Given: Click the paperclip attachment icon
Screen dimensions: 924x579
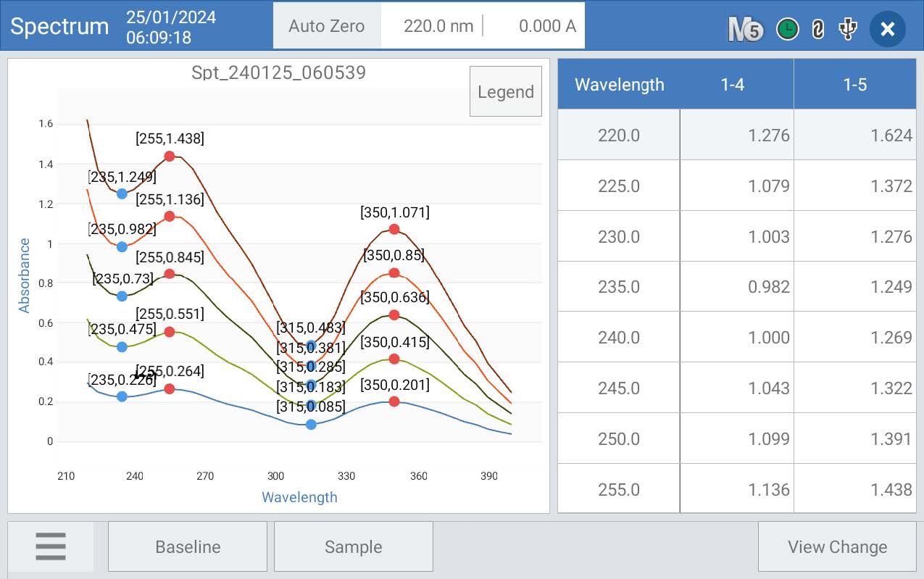Looking at the screenshot, I should click(818, 29).
